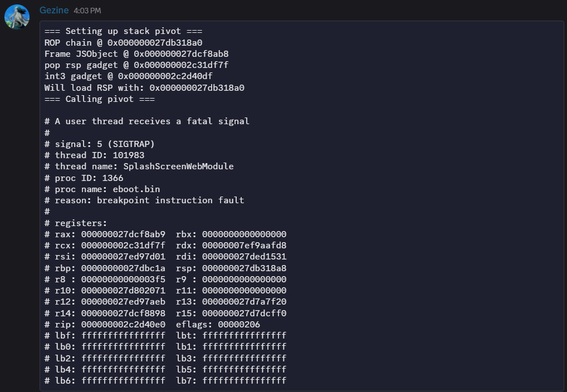This screenshot has width=567, height=392.
Task: Click Gezine's profile avatar
Action: coord(17,17)
